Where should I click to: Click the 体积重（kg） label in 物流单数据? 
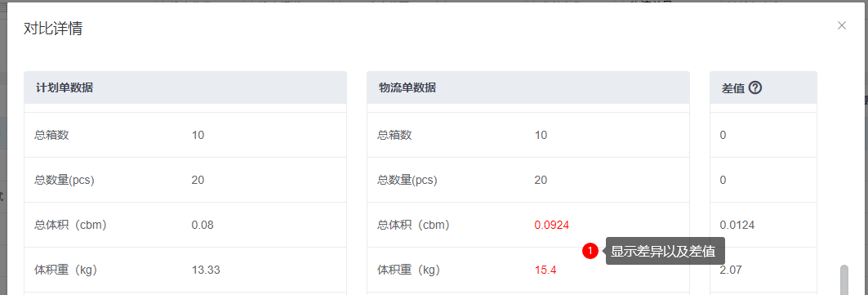point(408,270)
